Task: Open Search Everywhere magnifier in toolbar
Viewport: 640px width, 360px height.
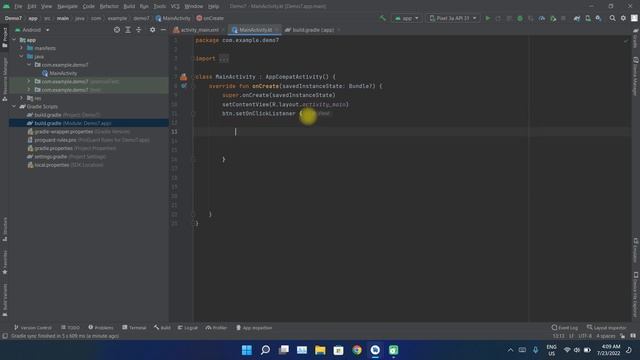Action: (x=612, y=18)
